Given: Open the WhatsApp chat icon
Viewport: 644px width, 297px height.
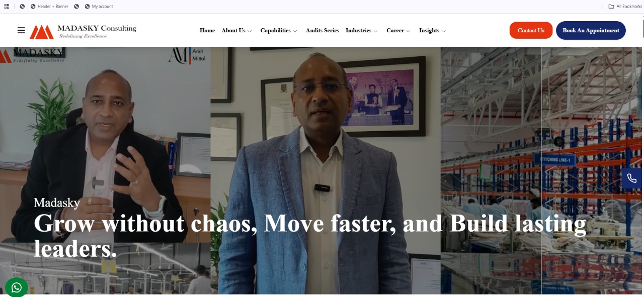Looking at the screenshot, I should pyautogui.click(x=17, y=287).
